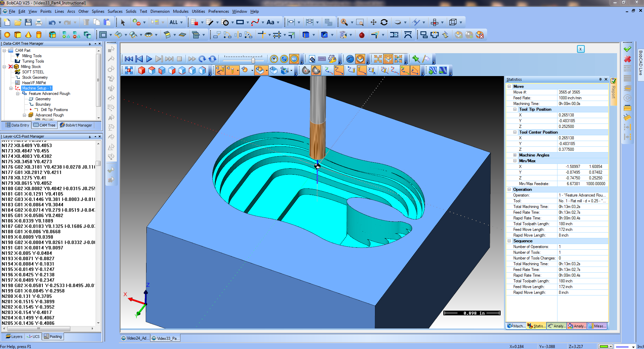Create a sphere solid with the orange sphere icon
This screenshot has width=644, height=349.
7,35
